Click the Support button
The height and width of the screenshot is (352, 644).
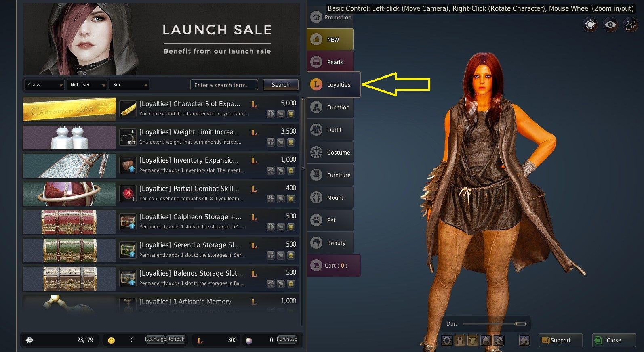(560, 340)
